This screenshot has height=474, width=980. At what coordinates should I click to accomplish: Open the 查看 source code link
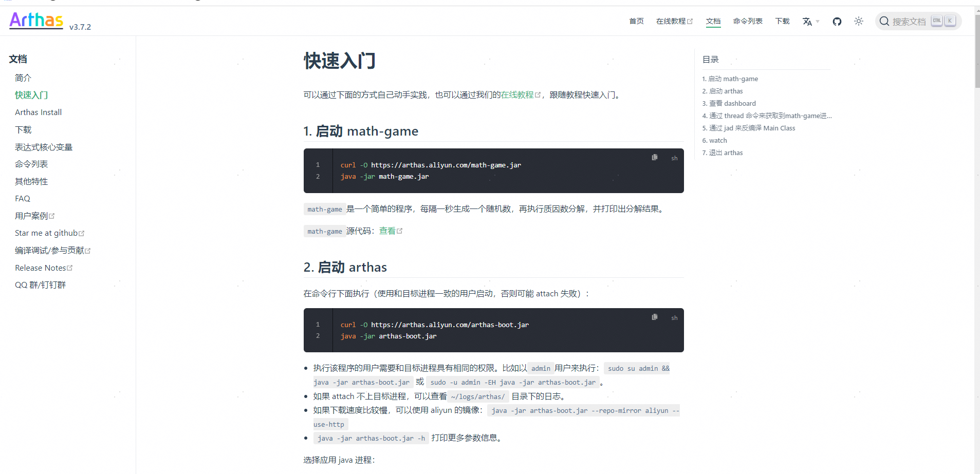tap(391, 231)
